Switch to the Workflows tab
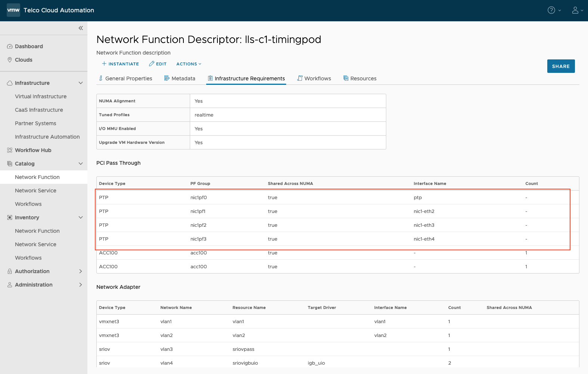 click(x=314, y=78)
